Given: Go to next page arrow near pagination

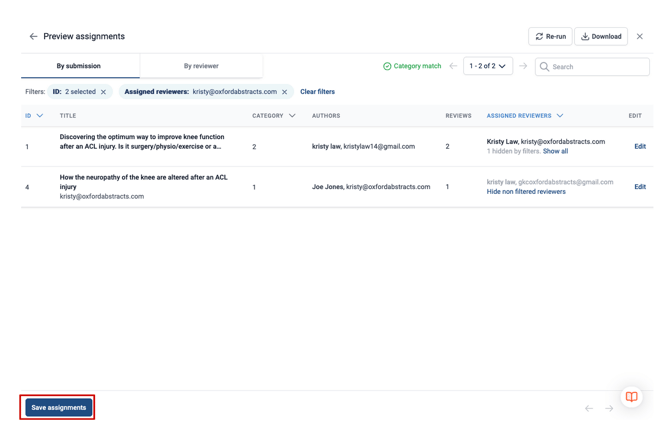Looking at the screenshot, I should pyautogui.click(x=523, y=66).
